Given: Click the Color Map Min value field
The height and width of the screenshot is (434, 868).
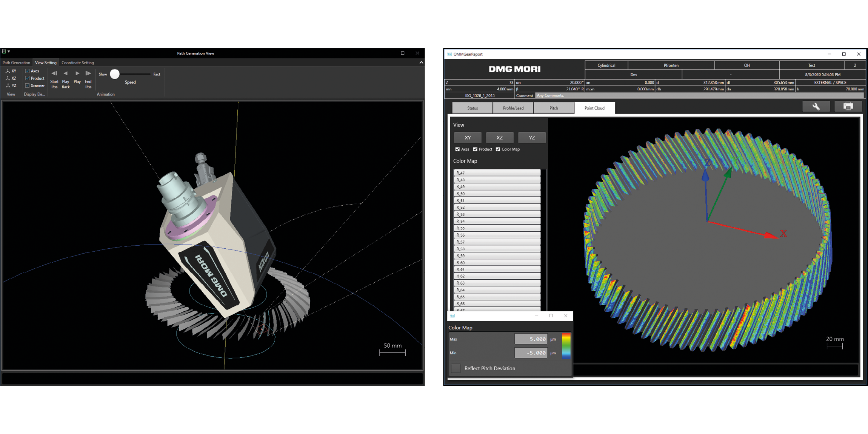Looking at the screenshot, I should click(531, 353).
